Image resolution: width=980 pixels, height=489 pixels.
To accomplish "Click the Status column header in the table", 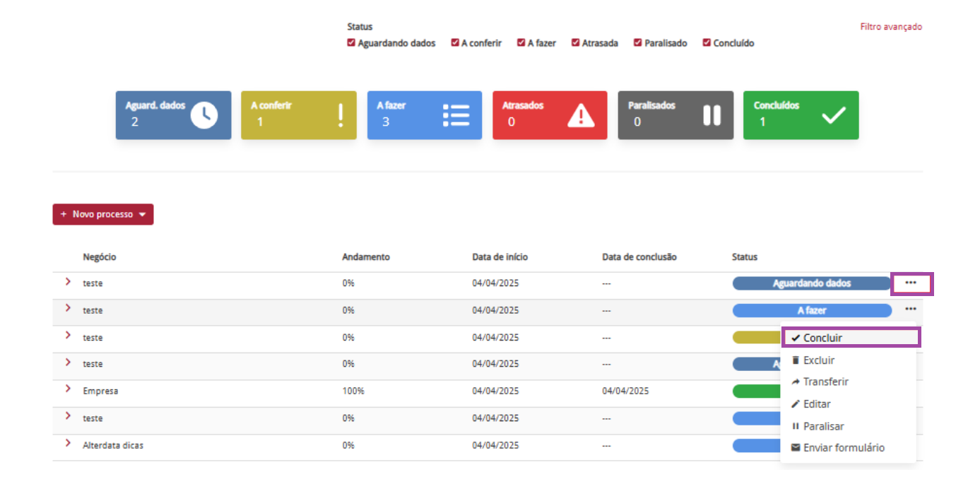I will 745,257.
